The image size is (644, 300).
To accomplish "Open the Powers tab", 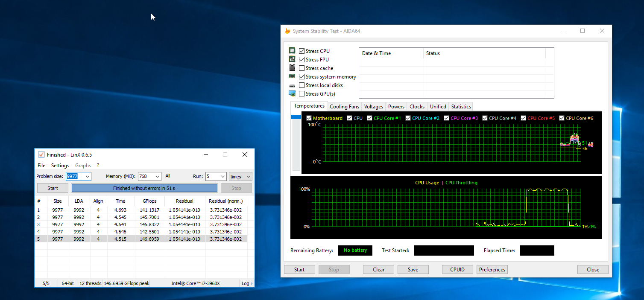I will 396,107.
